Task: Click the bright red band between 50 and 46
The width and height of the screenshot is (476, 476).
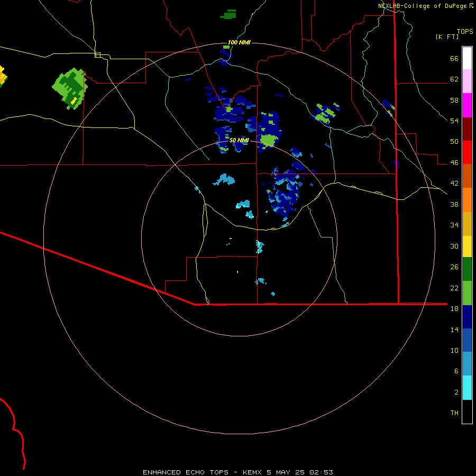Action: (x=467, y=152)
